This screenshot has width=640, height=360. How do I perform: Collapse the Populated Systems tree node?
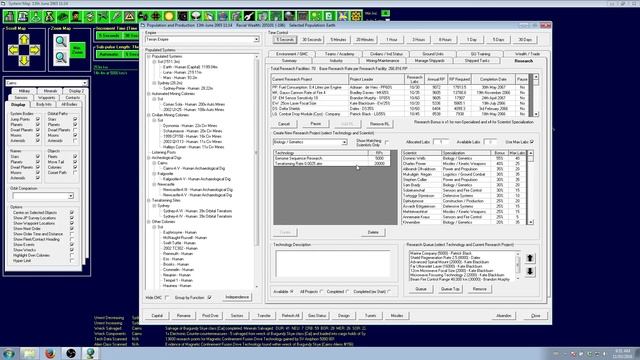(149, 56)
